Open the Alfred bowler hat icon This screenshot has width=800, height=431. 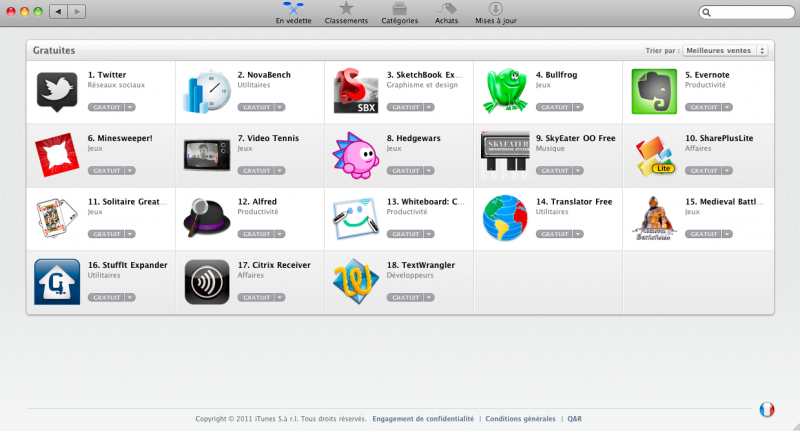[x=207, y=217]
